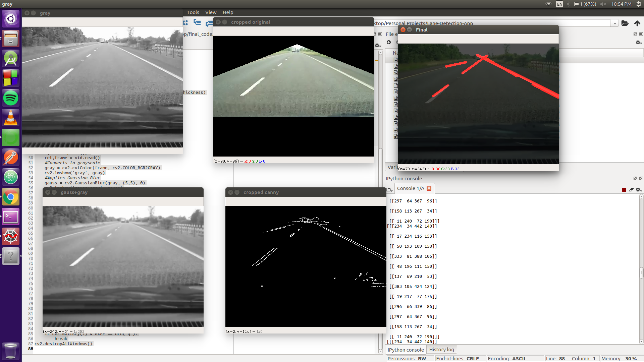644x362 pixels.
Task: Close the Console 1/A tab
Action: 429,188
